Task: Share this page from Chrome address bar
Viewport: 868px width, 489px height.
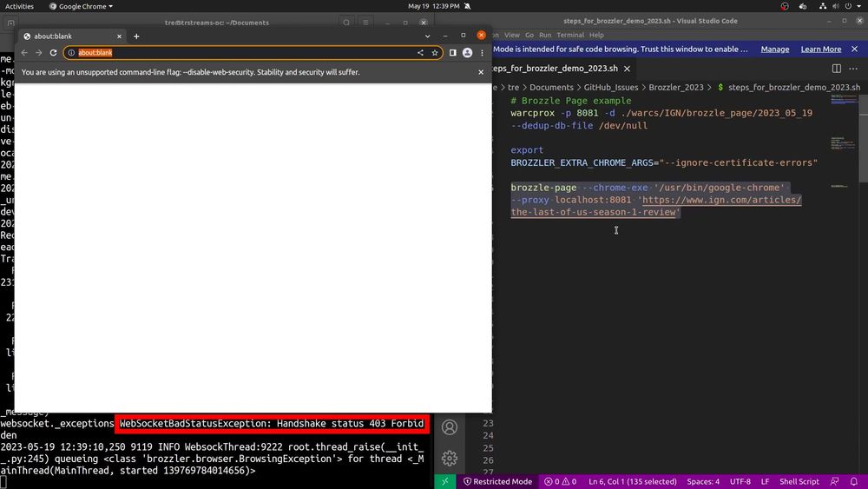Action: (420, 53)
